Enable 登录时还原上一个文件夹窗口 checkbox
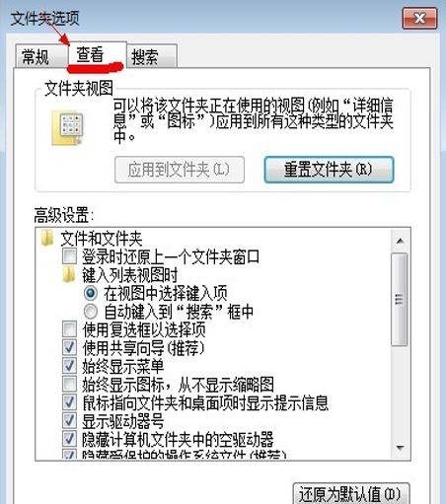Viewport: 446px width, 504px height. coord(69,256)
